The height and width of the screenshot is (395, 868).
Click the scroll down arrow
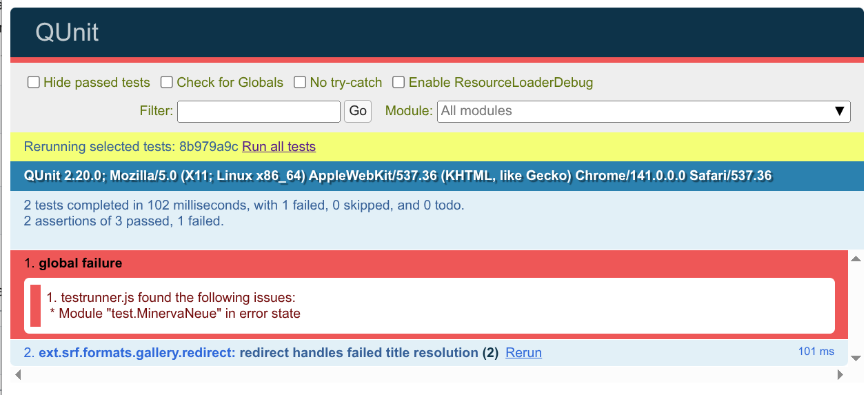pyautogui.click(x=856, y=358)
